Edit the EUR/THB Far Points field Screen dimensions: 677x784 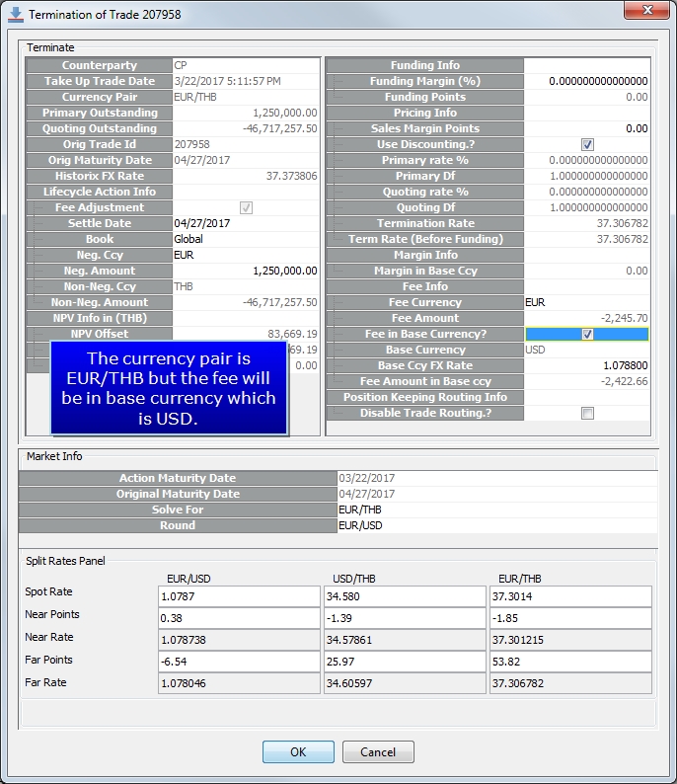[x=570, y=662]
